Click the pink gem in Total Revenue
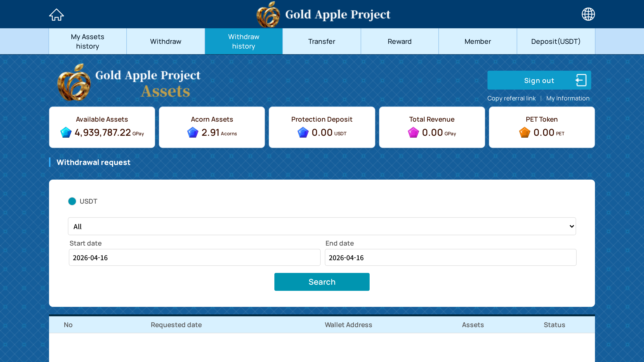 413,132
